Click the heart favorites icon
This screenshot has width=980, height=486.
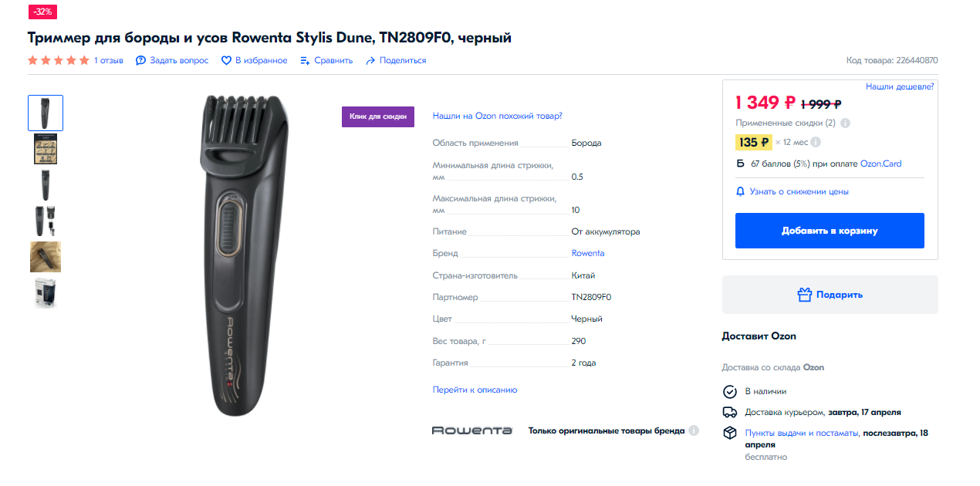point(226,60)
